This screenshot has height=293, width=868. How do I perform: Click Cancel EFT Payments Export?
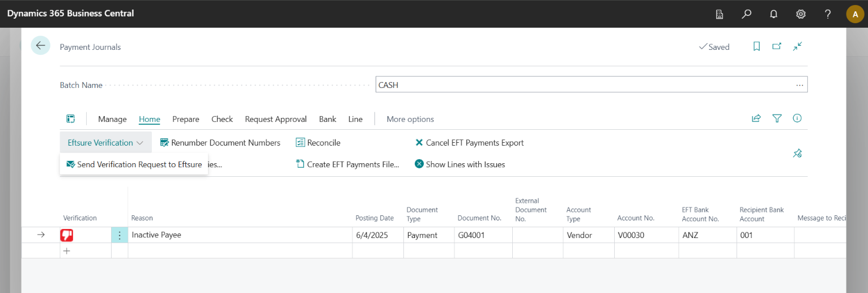coord(469,143)
